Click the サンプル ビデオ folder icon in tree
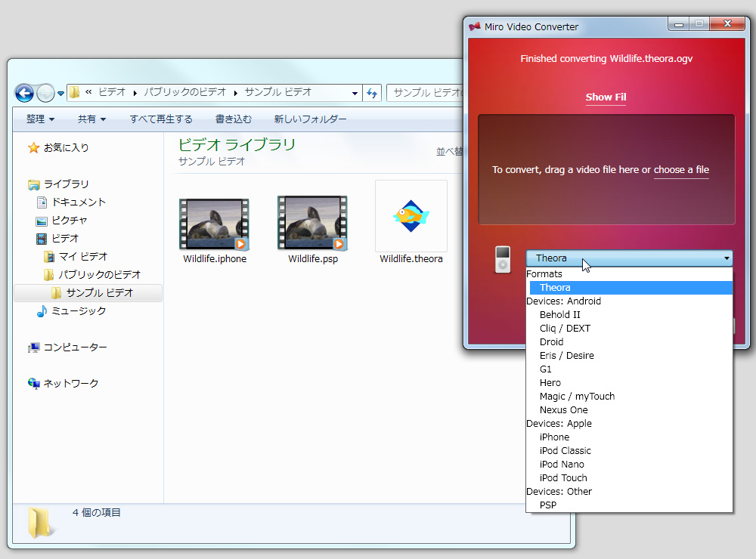 (x=57, y=293)
